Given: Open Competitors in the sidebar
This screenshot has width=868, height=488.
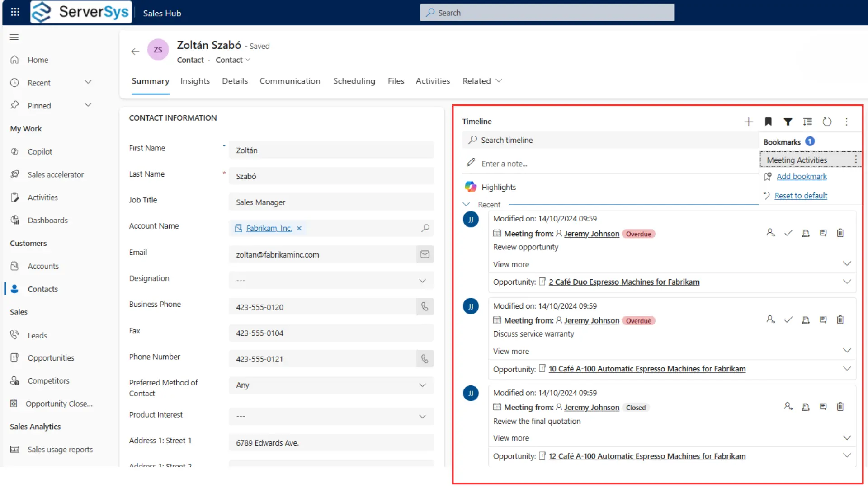Looking at the screenshot, I should (48, 381).
